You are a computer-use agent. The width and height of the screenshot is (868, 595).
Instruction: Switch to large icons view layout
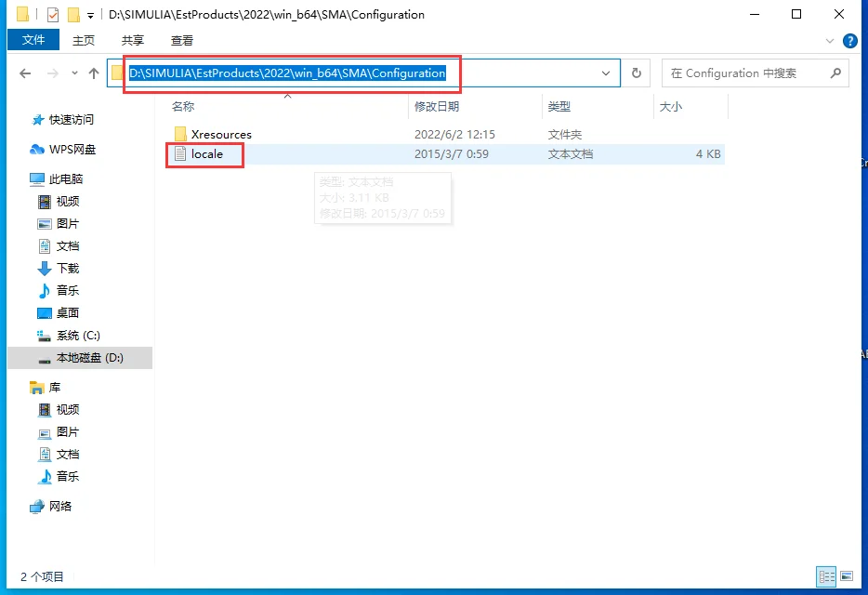coord(847,576)
